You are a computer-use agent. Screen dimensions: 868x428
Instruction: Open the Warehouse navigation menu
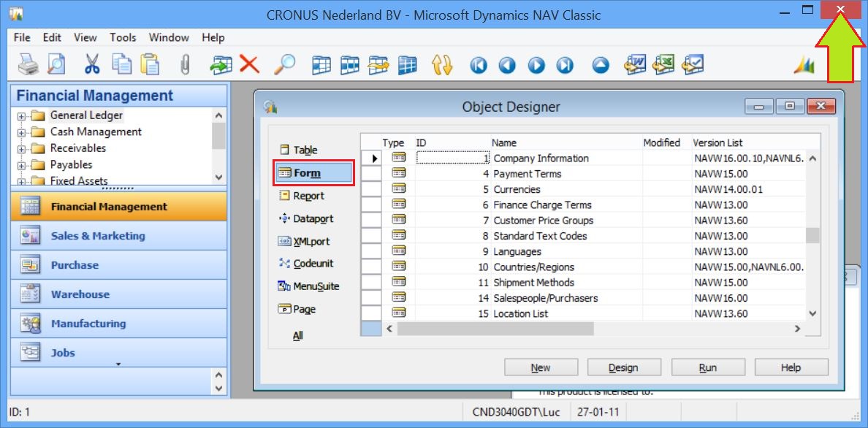click(119, 294)
